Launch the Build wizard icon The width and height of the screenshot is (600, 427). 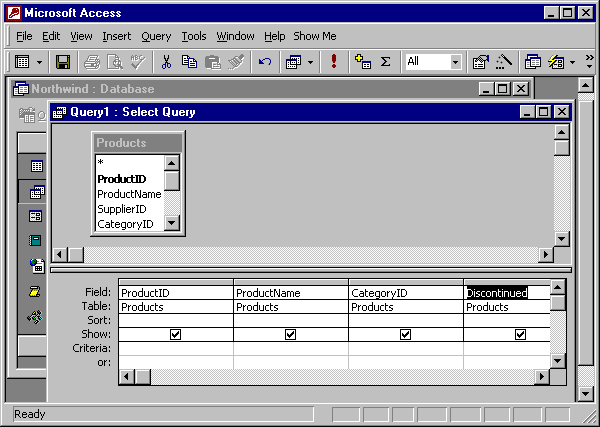coord(503,62)
